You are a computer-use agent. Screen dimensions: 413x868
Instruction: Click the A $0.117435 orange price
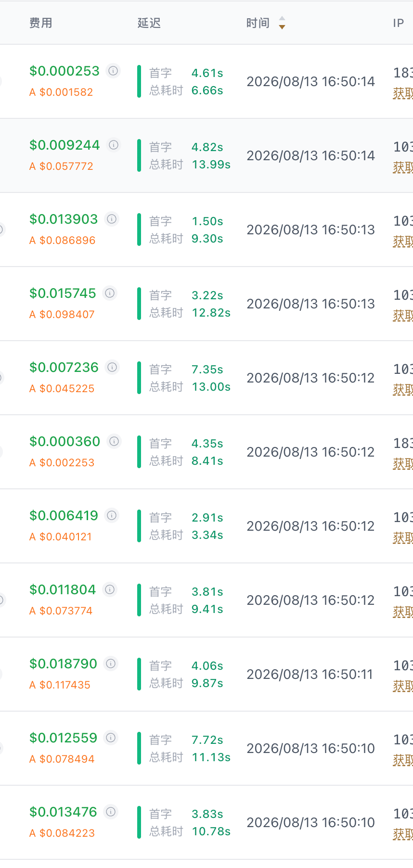point(60,685)
